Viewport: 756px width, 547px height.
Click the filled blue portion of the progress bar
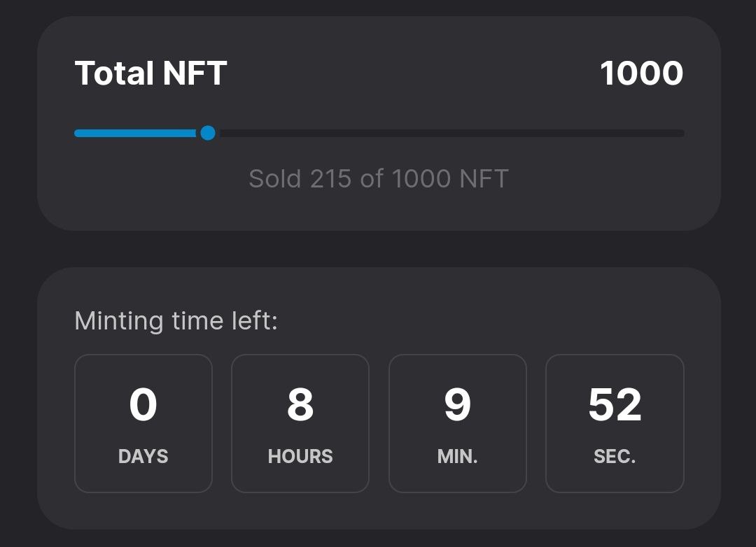point(136,133)
